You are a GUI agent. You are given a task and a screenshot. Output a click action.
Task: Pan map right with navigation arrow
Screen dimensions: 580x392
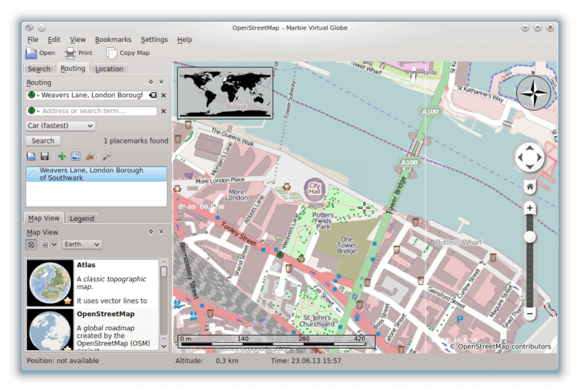(539, 157)
